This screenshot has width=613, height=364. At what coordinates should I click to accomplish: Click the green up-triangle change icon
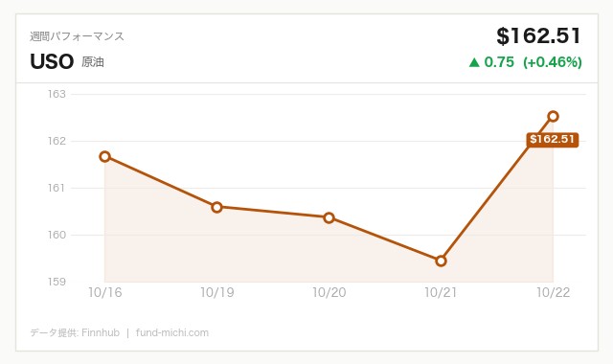(x=474, y=62)
